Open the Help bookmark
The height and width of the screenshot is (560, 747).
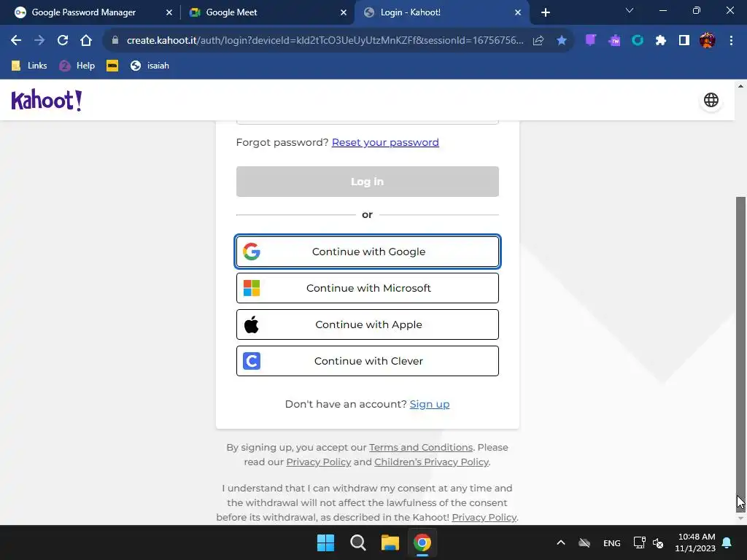[77, 66]
